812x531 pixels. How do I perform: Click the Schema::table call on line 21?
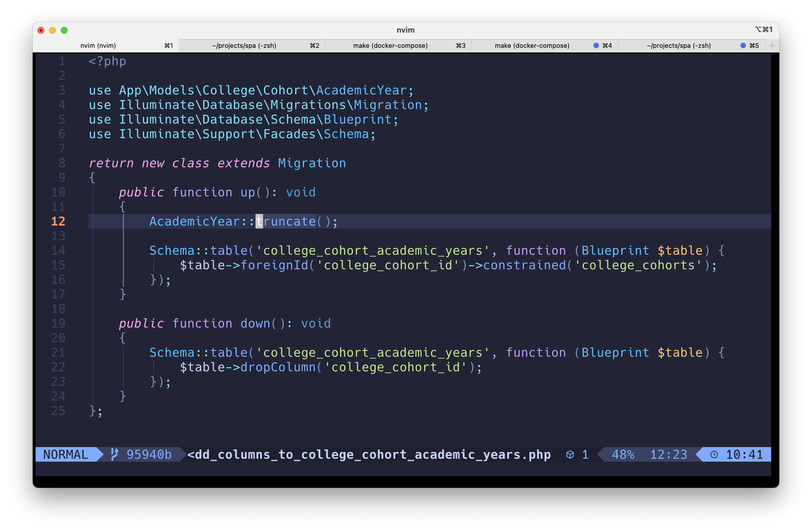point(199,353)
